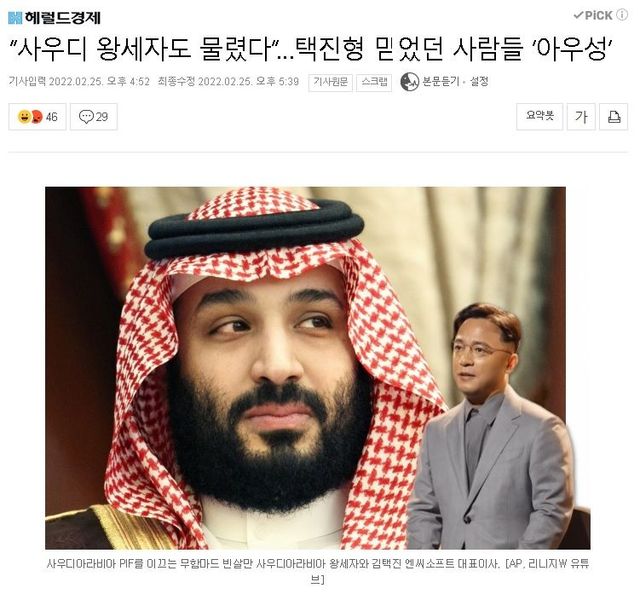Select the photo caption below the image

click(x=318, y=571)
